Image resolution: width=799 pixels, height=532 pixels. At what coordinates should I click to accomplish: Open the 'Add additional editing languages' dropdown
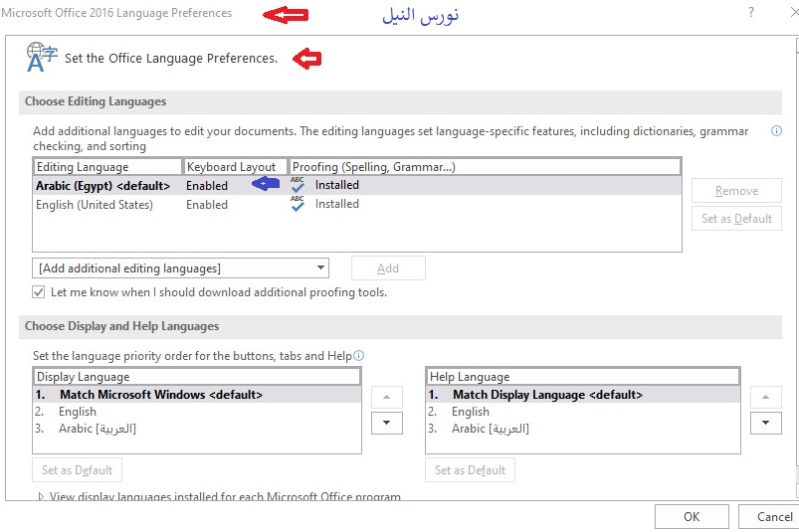click(x=180, y=268)
